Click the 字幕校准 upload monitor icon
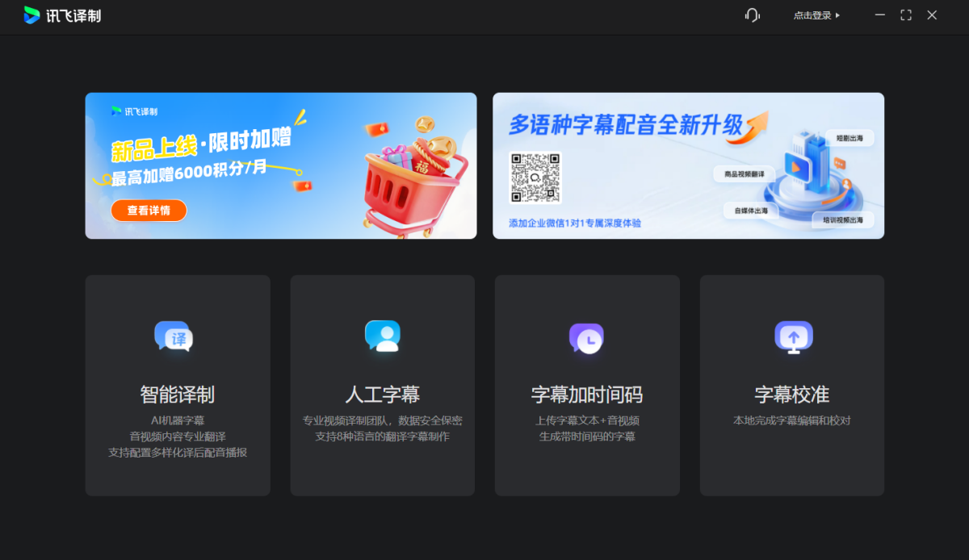Screen dimensions: 969x560 tap(793, 337)
